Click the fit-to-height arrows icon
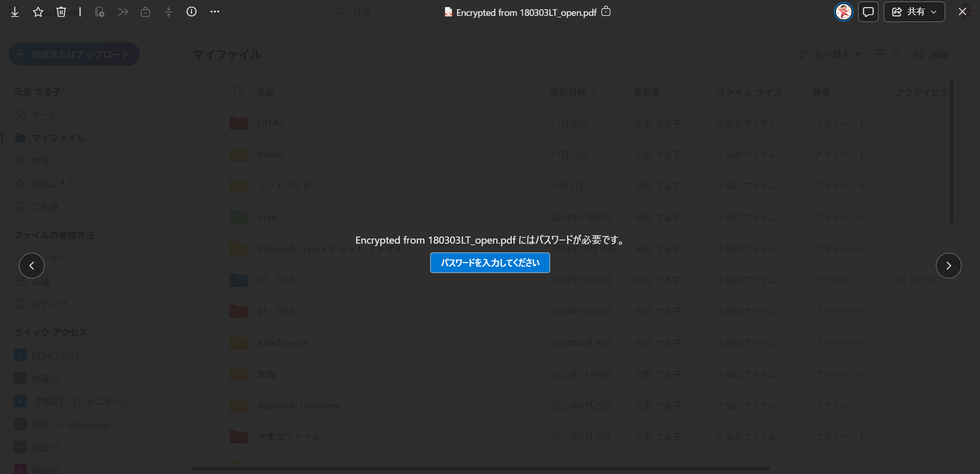Viewport: 980px width, 474px height. [x=169, y=12]
